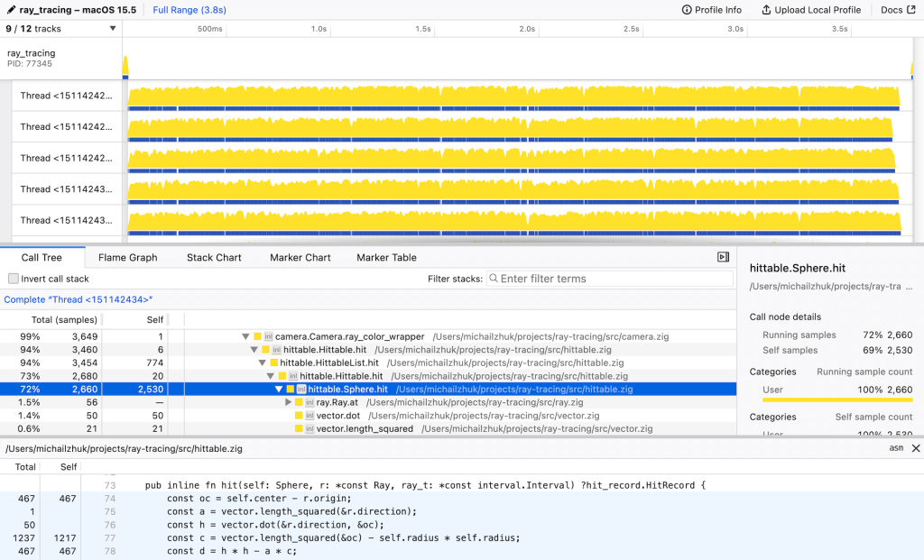Expand the ray.Ray.at tree node
This screenshot has width=924, height=560.
(x=289, y=402)
